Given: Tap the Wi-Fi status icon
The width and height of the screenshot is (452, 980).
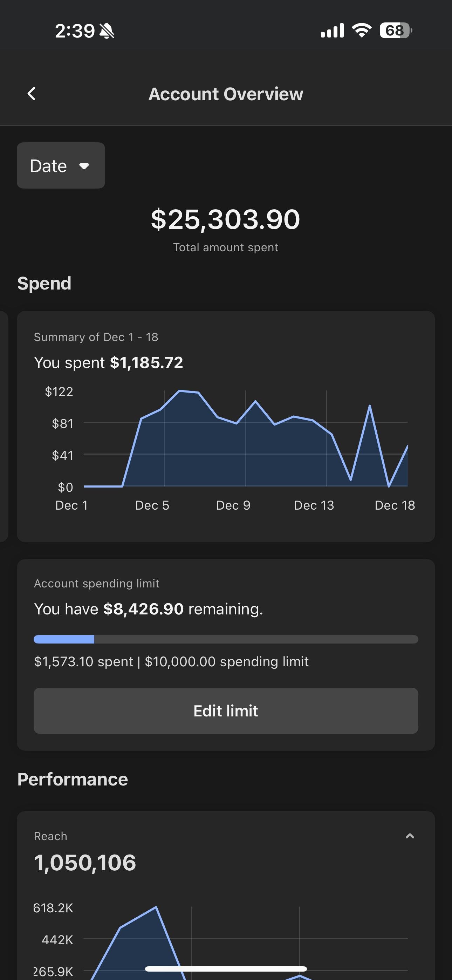Looking at the screenshot, I should click(362, 30).
